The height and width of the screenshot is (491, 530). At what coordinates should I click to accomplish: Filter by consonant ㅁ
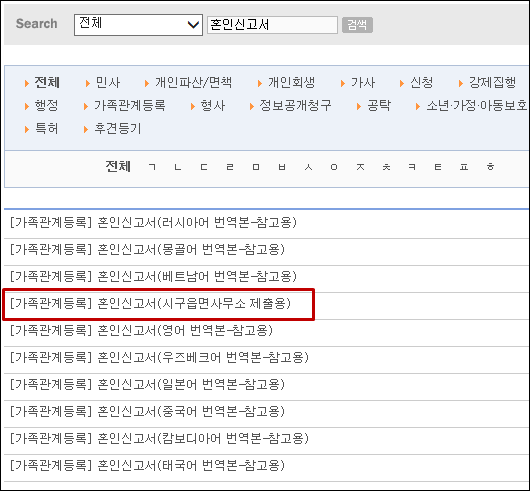pyautogui.click(x=256, y=167)
